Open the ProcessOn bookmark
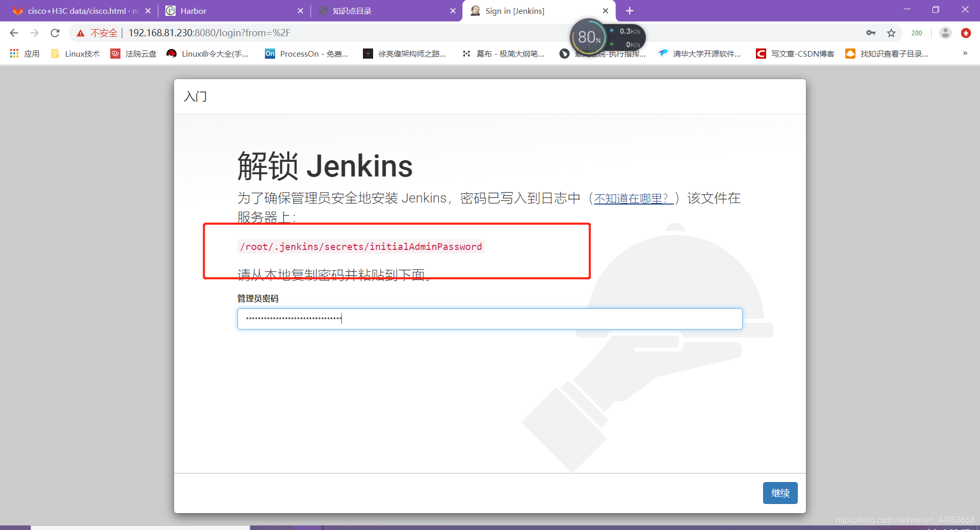The image size is (980, 530). click(306, 54)
